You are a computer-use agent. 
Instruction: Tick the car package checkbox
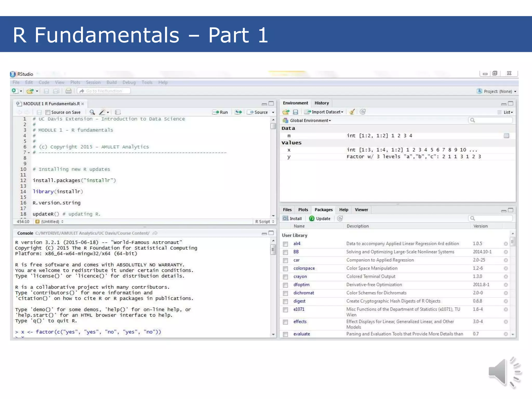click(285, 260)
